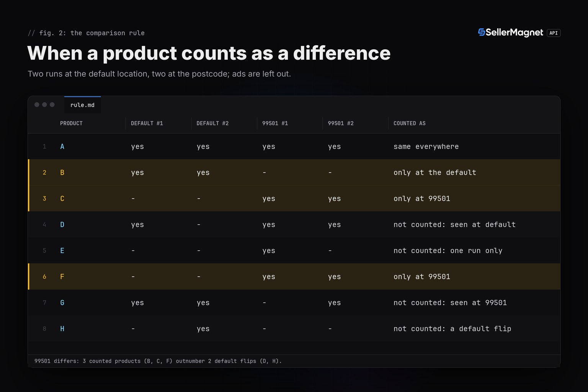
Task: Click the 99501 #2 column header
Action: point(341,123)
